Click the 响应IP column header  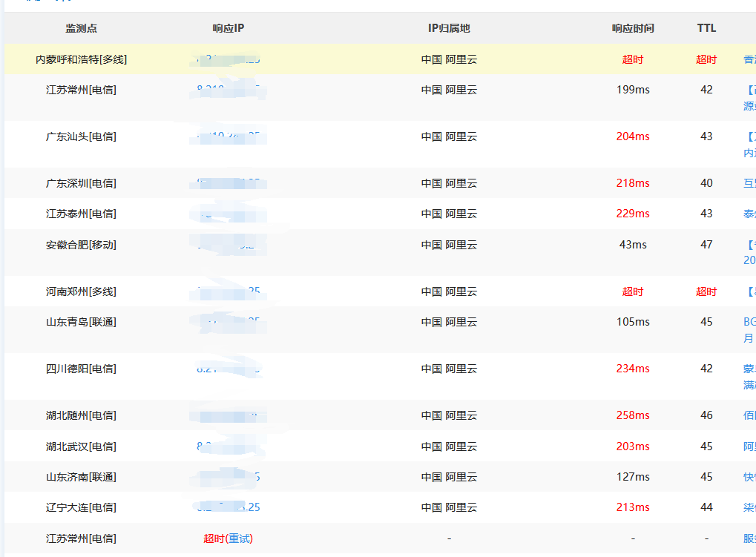coord(228,28)
